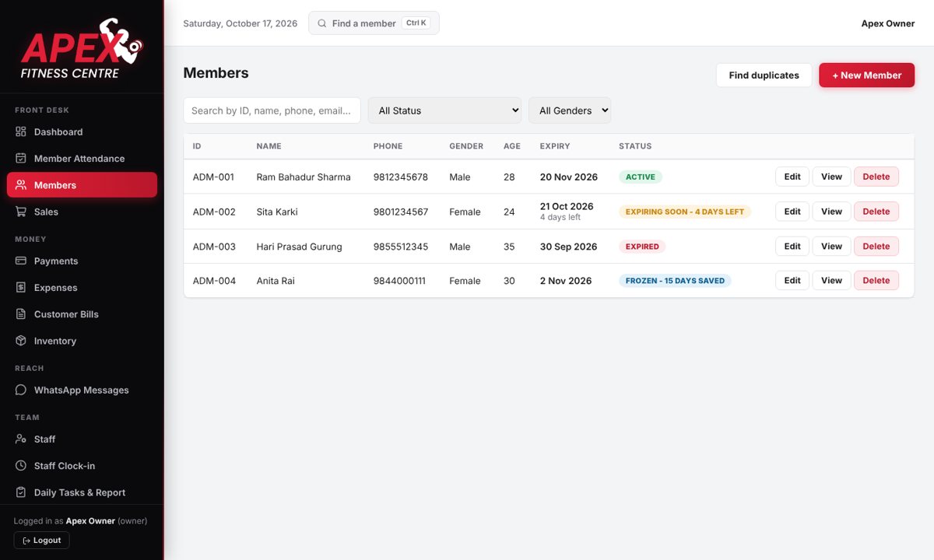
Task: Click the EXPIRY column header
Action: click(x=555, y=146)
